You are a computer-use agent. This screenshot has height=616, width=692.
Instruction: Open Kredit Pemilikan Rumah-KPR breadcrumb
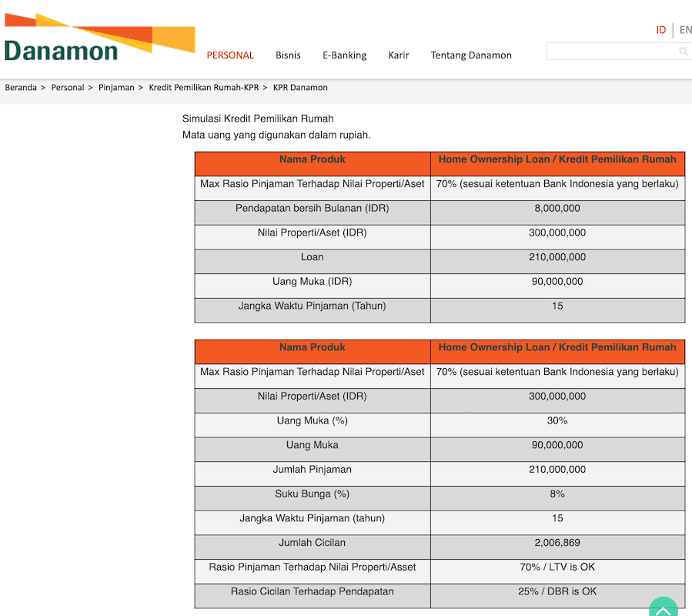pos(203,87)
